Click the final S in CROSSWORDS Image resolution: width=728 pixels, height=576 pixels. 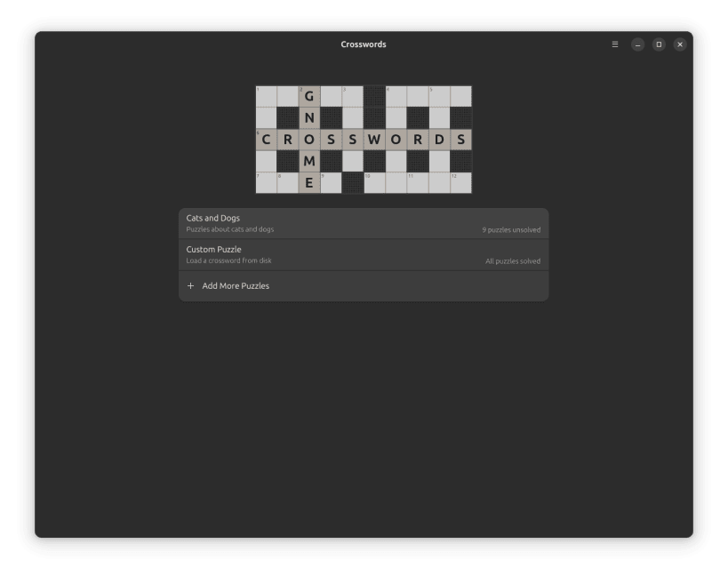pyautogui.click(x=460, y=139)
